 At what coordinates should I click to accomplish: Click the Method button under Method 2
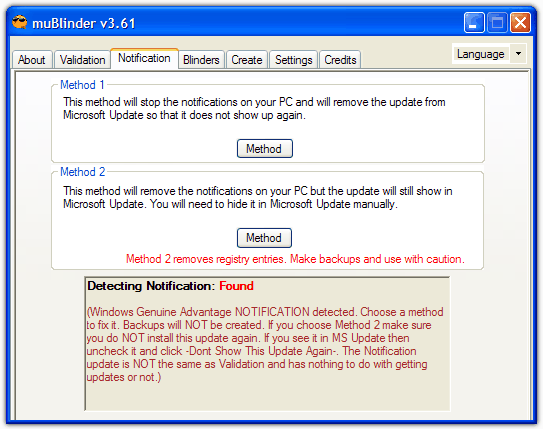pos(264,238)
